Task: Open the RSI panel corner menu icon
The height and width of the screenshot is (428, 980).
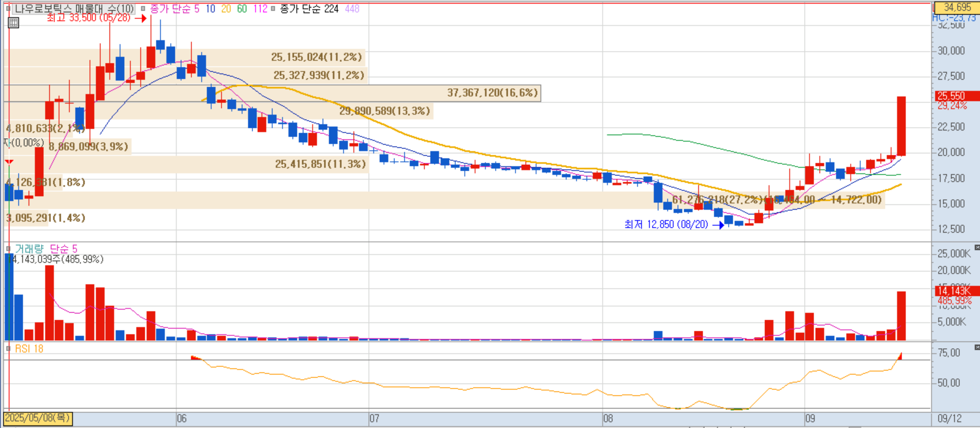Action: (977, 347)
